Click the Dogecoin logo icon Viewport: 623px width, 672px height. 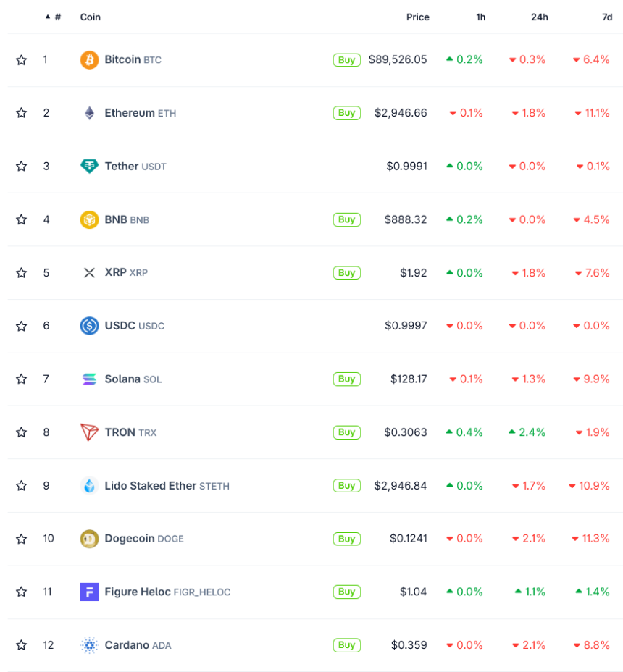pos(89,539)
